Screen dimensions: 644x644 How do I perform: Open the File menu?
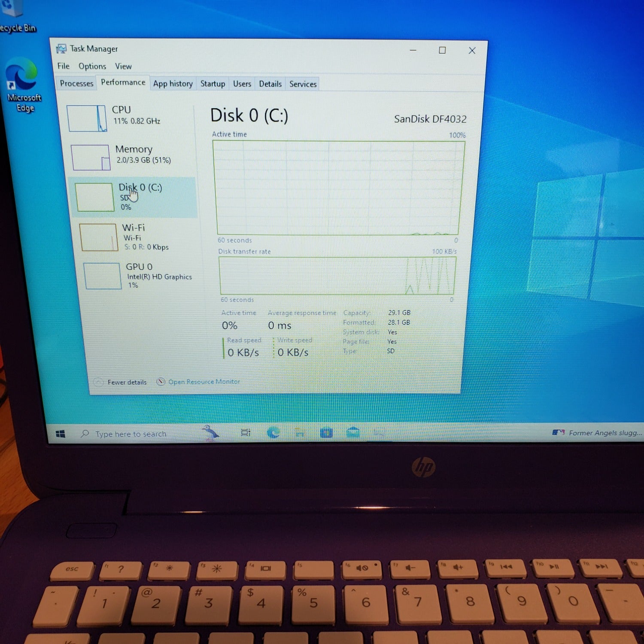64,66
